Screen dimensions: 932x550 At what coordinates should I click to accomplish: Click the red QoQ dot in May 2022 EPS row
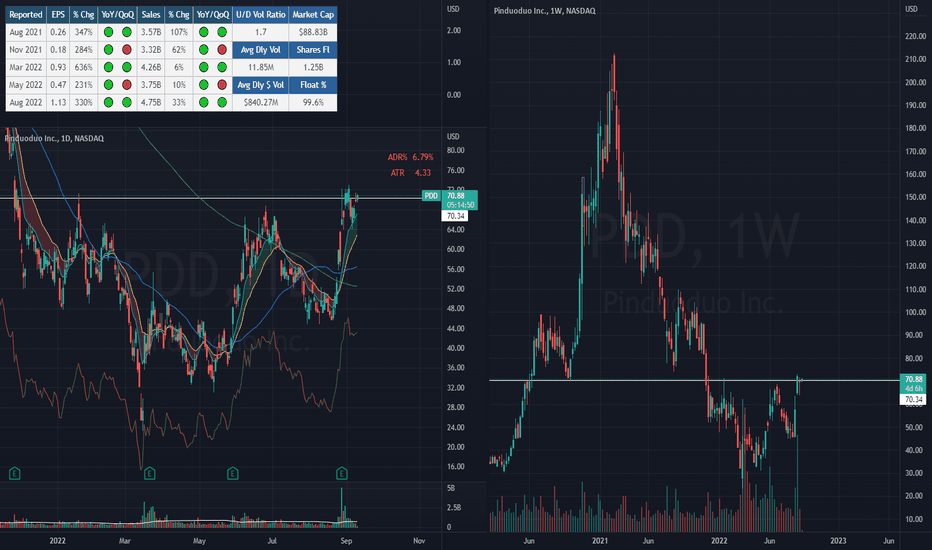127,85
